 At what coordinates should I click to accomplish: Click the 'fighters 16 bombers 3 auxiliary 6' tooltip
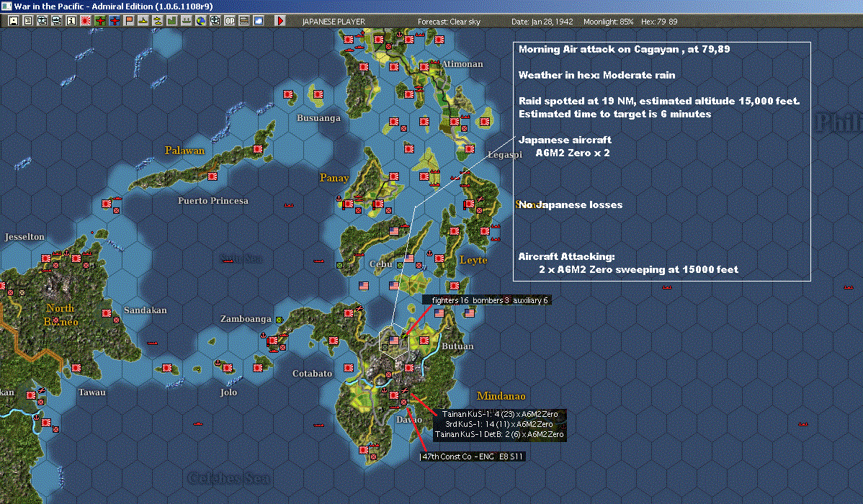(486, 300)
